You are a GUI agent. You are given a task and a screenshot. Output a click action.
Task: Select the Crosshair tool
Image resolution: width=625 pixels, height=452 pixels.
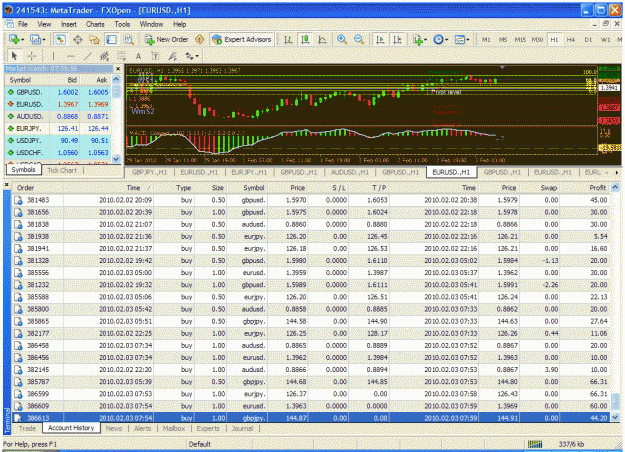pyautogui.click(x=31, y=56)
